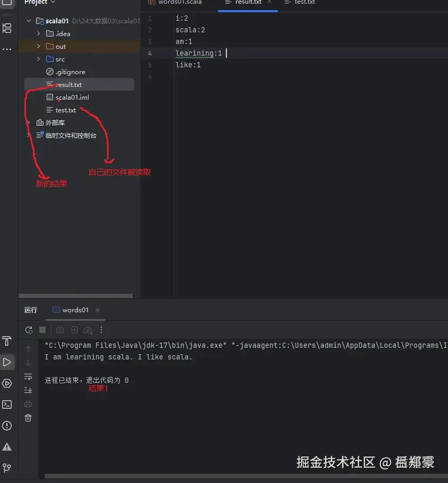Viewport: 448px width, 483px height.
Task: Close the result.txt editor tab
Action: 269,2
